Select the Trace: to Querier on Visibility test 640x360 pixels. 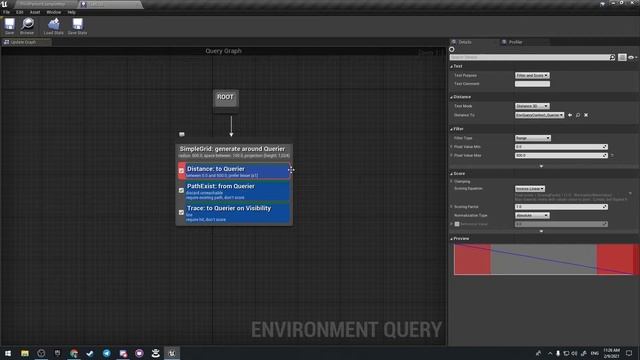238,213
